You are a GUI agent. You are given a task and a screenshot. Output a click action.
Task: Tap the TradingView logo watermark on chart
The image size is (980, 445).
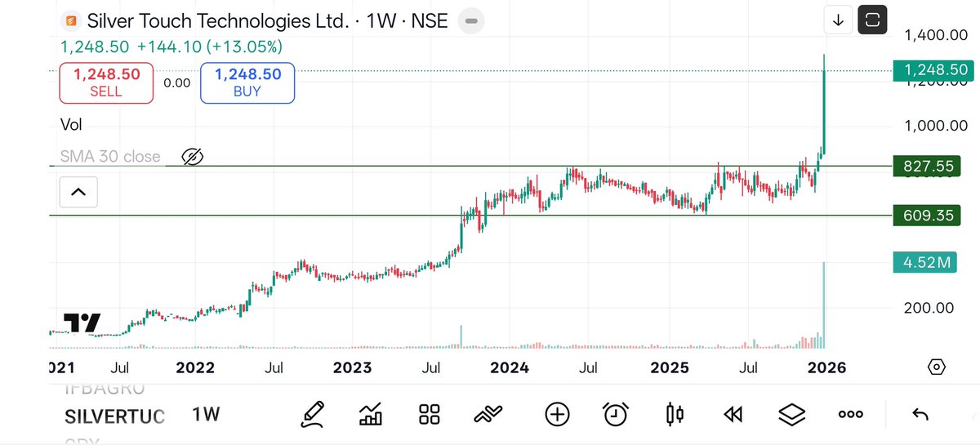pos(82,323)
